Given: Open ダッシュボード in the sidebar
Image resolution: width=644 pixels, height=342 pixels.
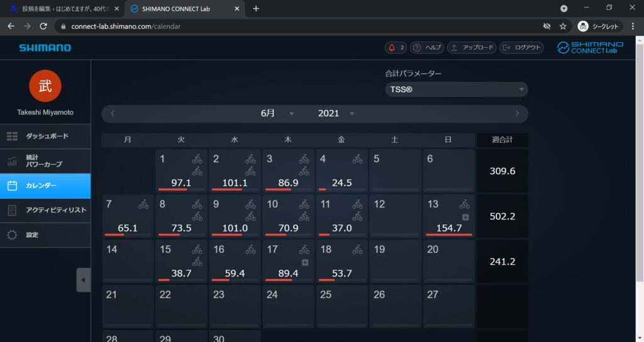Looking at the screenshot, I should (45, 136).
